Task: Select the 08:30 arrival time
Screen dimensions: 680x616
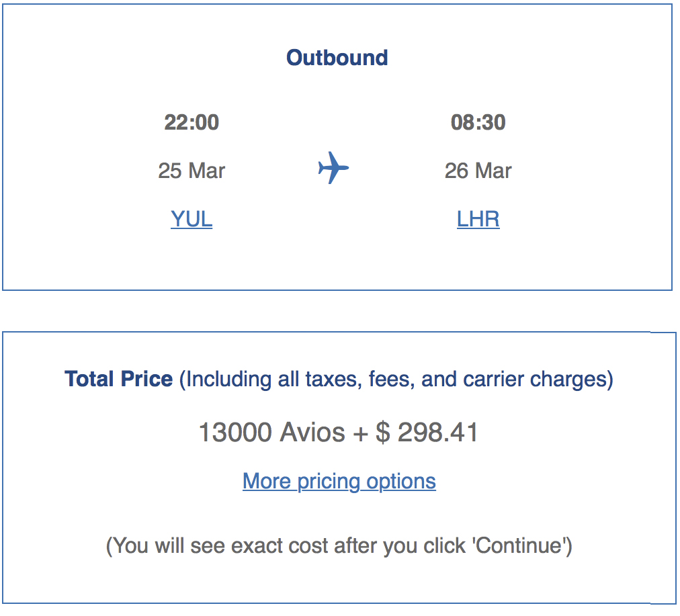Action: coord(478,122)
